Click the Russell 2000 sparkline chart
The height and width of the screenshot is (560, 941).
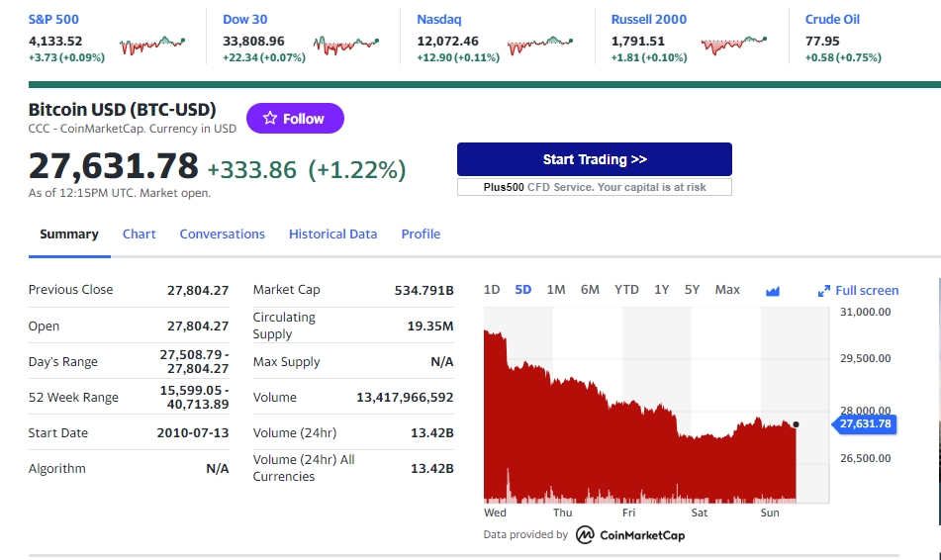[734, 45]
